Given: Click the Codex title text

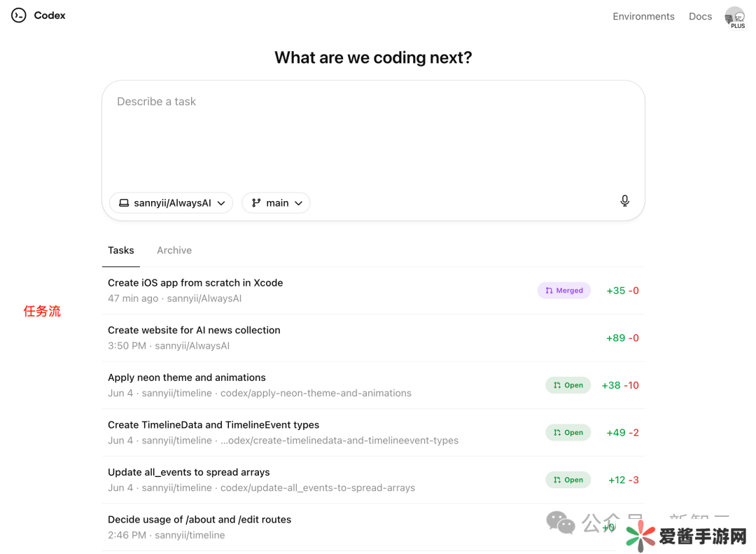Looking at the screenshot, I should point(50,15).
